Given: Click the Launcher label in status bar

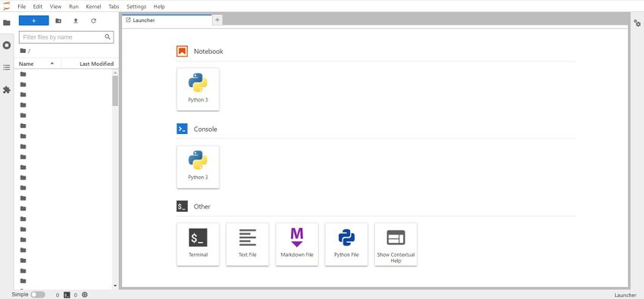Looking at the screenshot, I should [626, 295].
